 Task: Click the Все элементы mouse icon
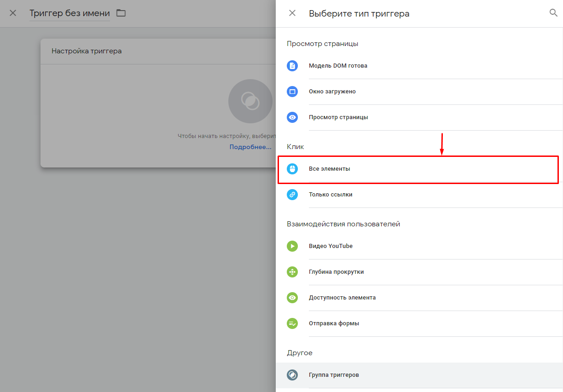click(292, 169)
